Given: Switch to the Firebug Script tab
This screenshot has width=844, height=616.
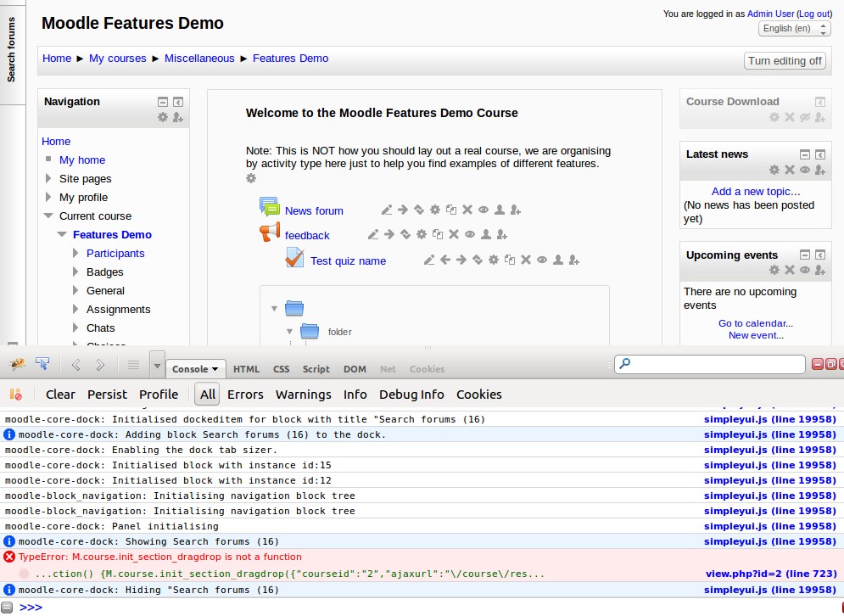Looking at the screenshot, I should [x=316, y=369].
